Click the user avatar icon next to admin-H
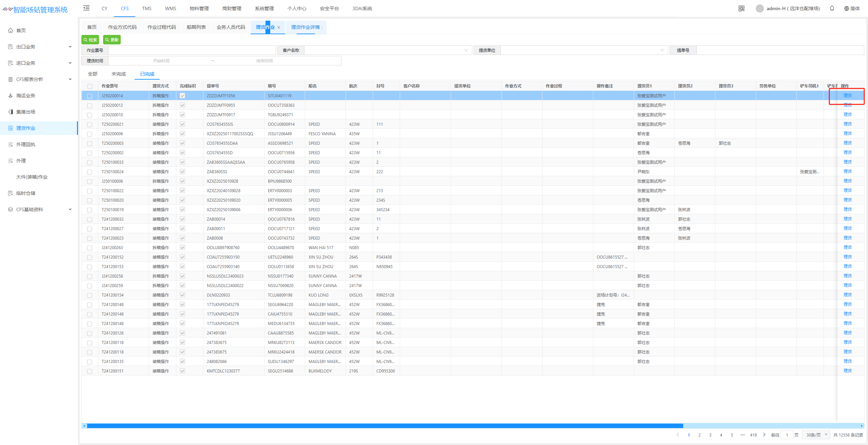 tap(759, 8)
